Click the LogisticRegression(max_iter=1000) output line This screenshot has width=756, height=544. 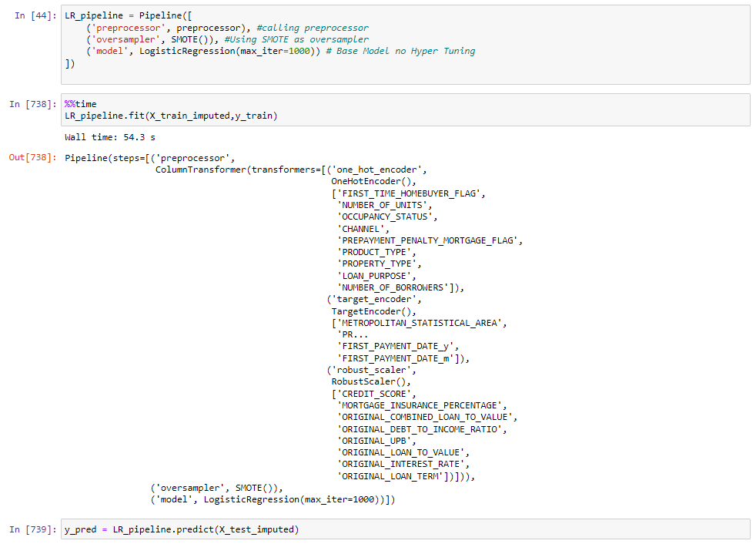coord(273,499)
